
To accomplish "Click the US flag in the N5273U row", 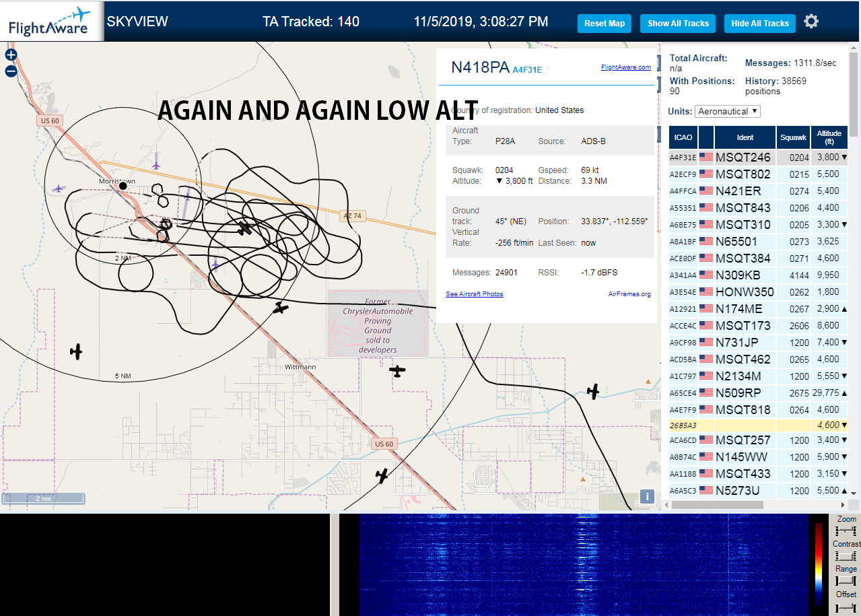I will click(706, 491).
